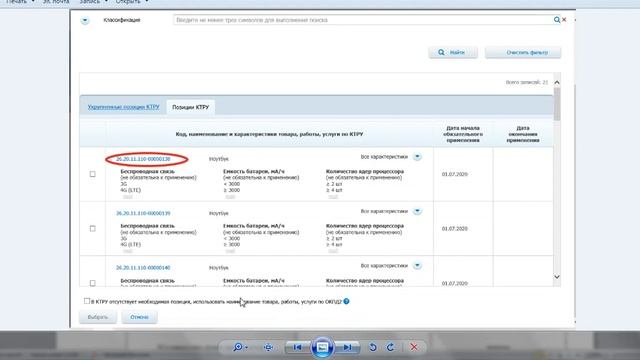The image size is (640, 360).
Task: Click the Выбрать button
Action: tap(98, 317)
